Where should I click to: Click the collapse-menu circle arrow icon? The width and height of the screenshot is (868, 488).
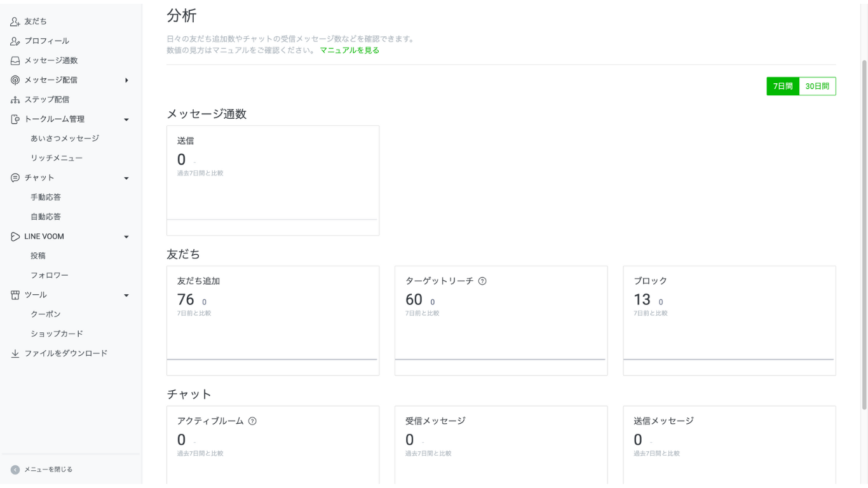pos(15,470)
